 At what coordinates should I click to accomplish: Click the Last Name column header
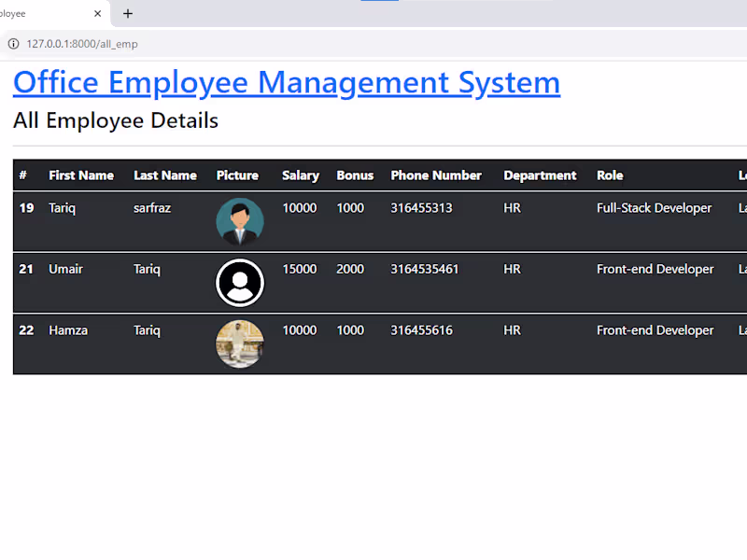click(x=165, y=175)
